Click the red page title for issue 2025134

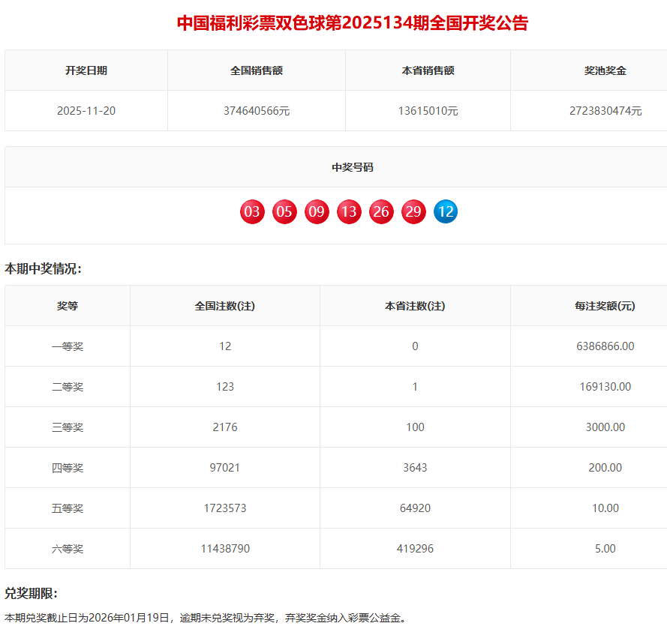click(352, 23)
